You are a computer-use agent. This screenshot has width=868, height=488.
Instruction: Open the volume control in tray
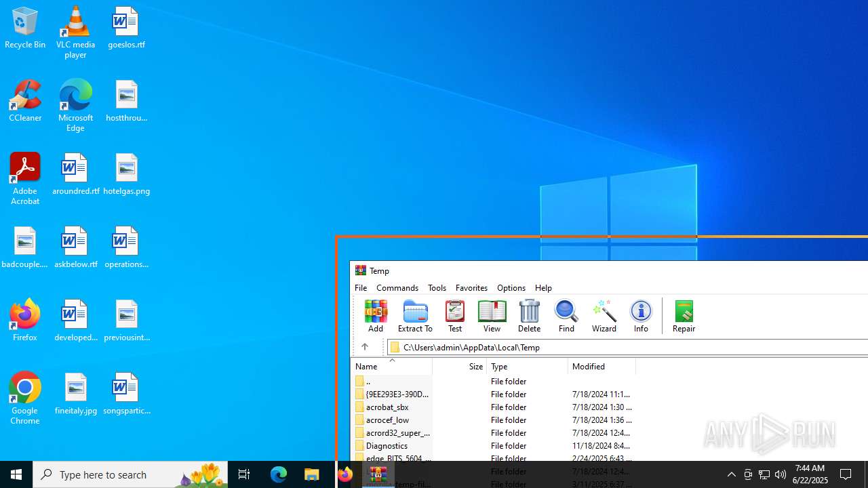click(781, 474)
